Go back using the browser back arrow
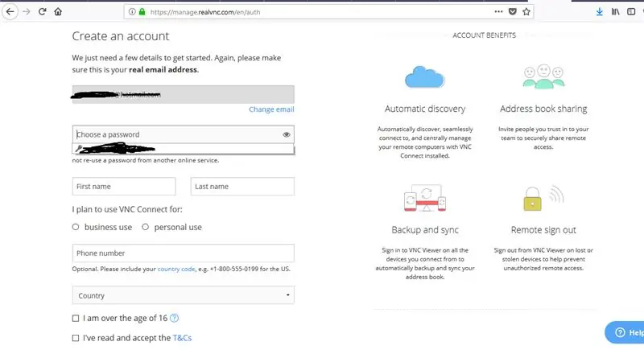Viewport: 644px width, 350px height. (10, 11)
